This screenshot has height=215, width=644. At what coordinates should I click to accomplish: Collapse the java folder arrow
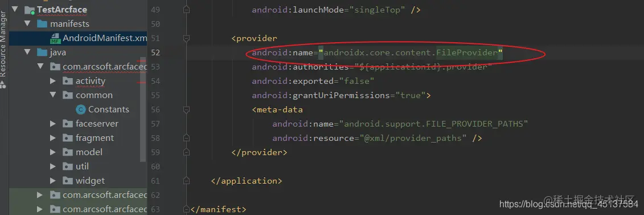[28, 52]
